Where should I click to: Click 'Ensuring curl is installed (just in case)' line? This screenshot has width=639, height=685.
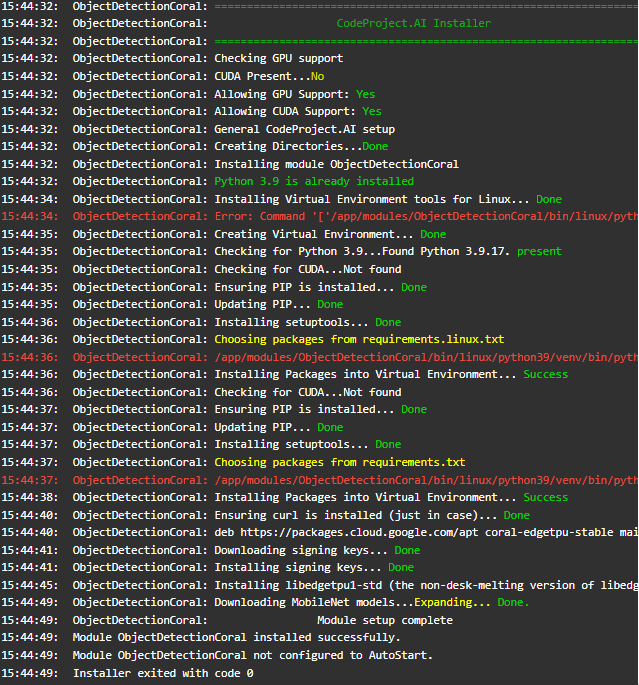[x=266, y=515]
